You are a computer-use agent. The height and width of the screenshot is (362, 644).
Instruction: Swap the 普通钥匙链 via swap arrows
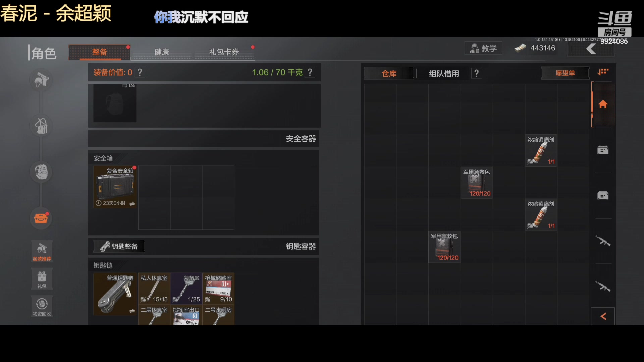[x=132, y=311]
